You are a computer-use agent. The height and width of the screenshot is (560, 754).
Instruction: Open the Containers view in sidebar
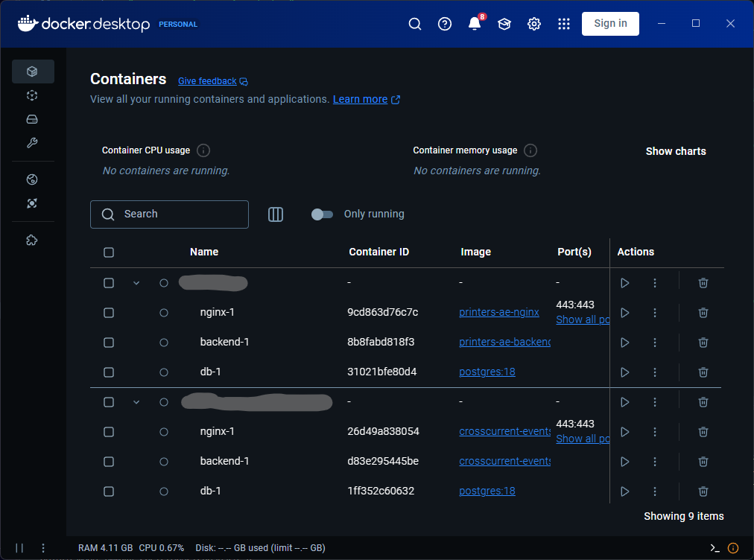(32, 71)
